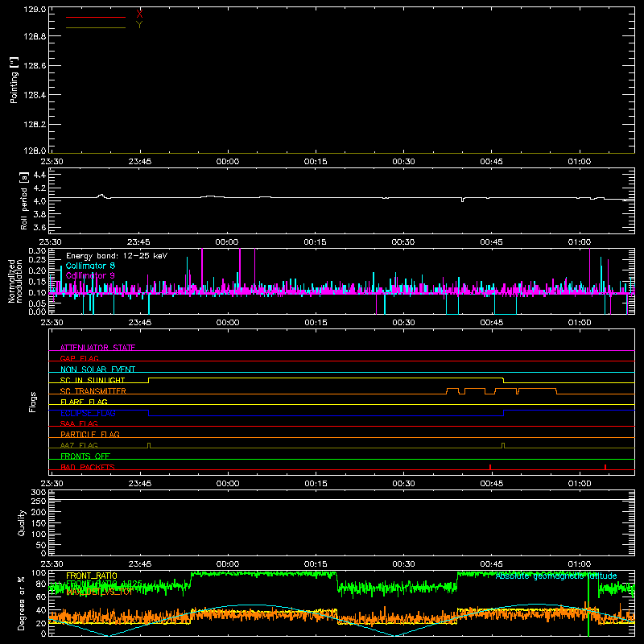Click the '128.2' tick label on Pointing axis

tap(35, 125)
